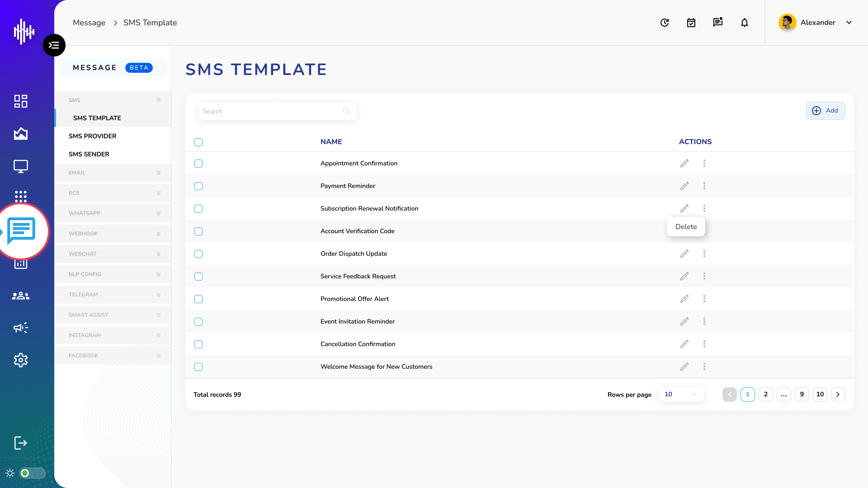The height and width of the screenshot is (488, 868).
Task: Edit the Cancellation Confirmation template
Action: [684, 344]
